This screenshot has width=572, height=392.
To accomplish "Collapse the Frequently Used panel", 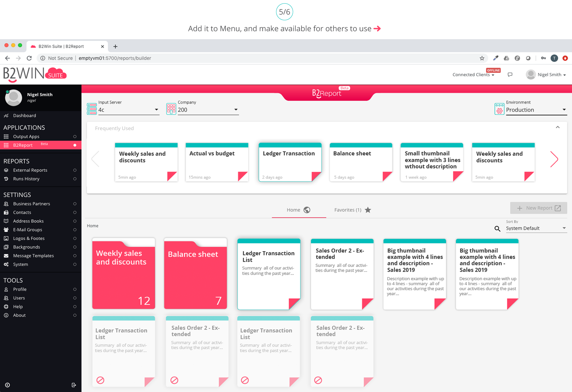I will pos(558,127).
